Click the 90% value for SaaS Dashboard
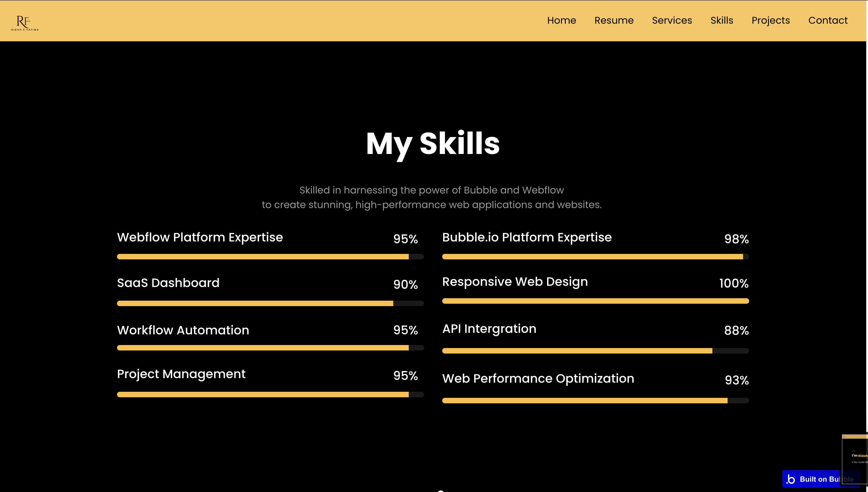This screenshot has width=868, height=492. [405, 285]
